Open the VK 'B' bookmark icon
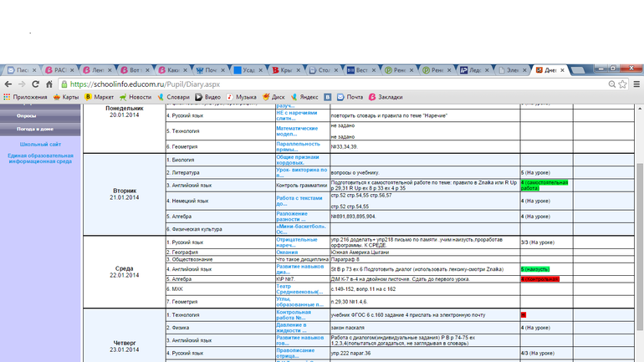 [x=327, y=97]
